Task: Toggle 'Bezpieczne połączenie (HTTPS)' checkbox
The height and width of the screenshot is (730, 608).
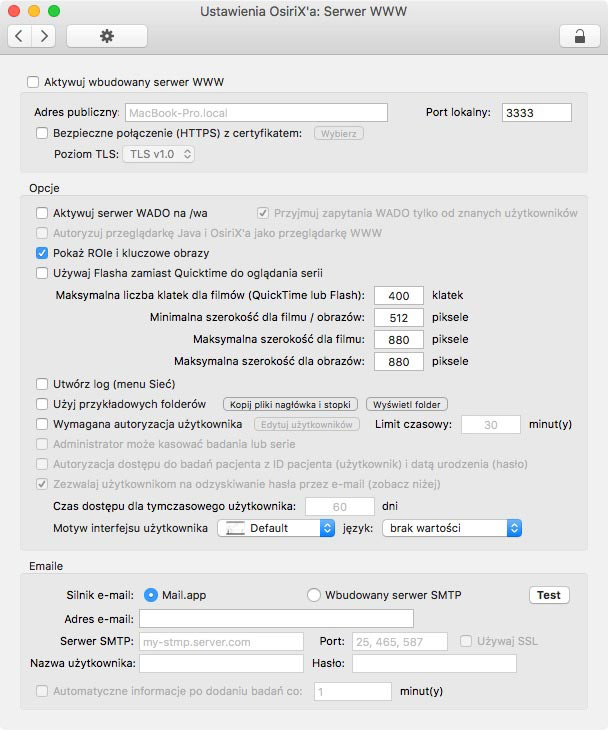Action: coord(42,133)
